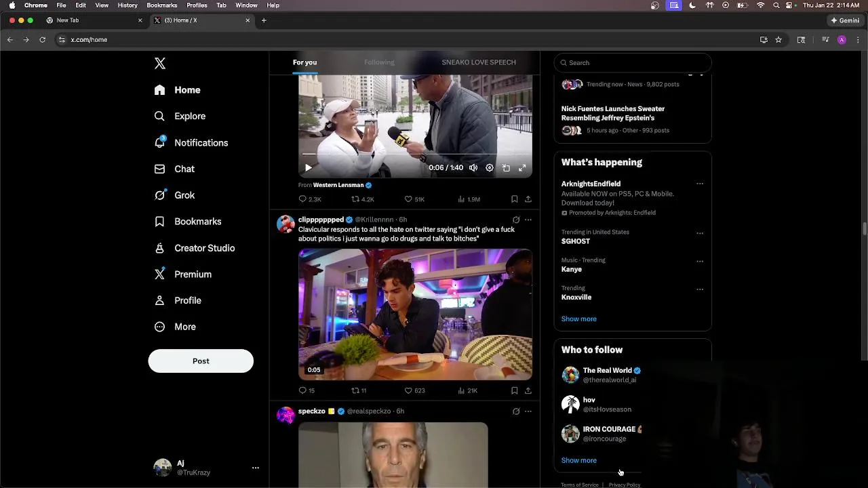Reply to the 2.3K comments post
The height and width of the screenshot is (488, 868).
[x=310, y=199]
